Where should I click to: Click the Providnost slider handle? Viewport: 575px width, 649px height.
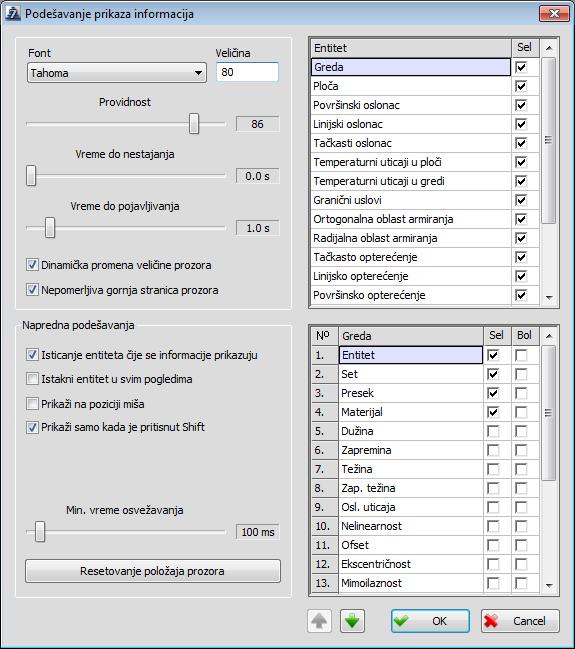(x=194, y=123)
